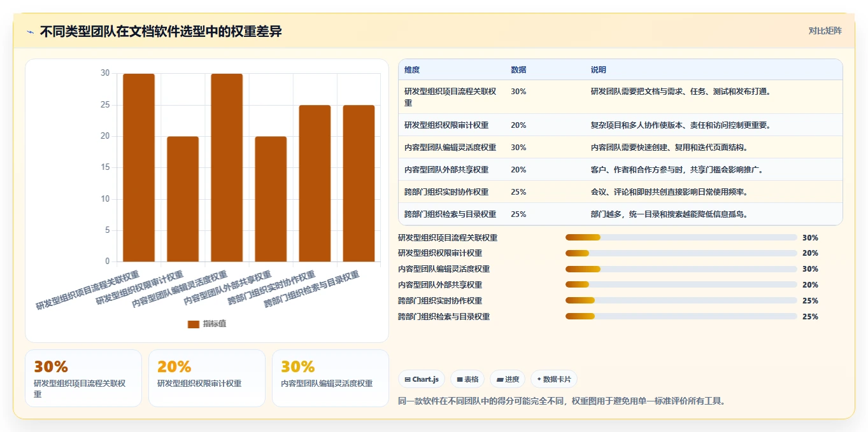Click the description 部门越多，统一目录
The width and height of the screenshot is (868, 432).
click(669, 214)
